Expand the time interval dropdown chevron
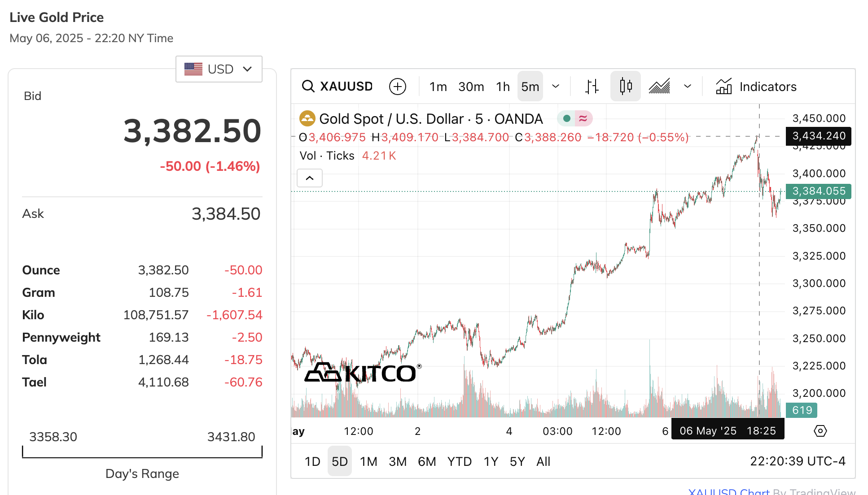The width and height of the screenshot is (868, 495). 556,86
